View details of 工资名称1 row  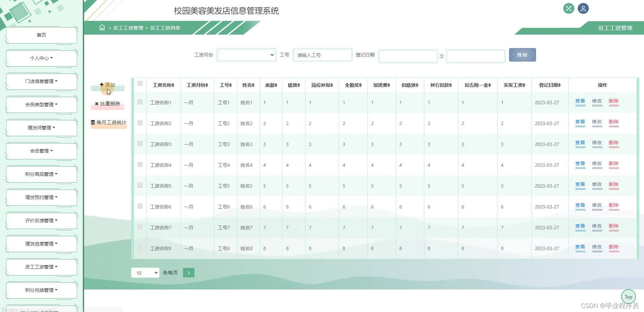click(580, 101)
